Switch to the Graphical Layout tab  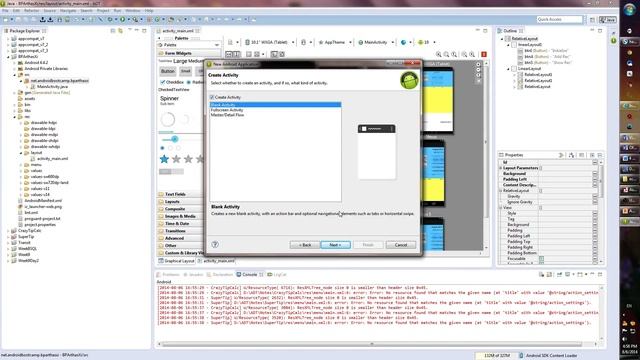[176, 261]
